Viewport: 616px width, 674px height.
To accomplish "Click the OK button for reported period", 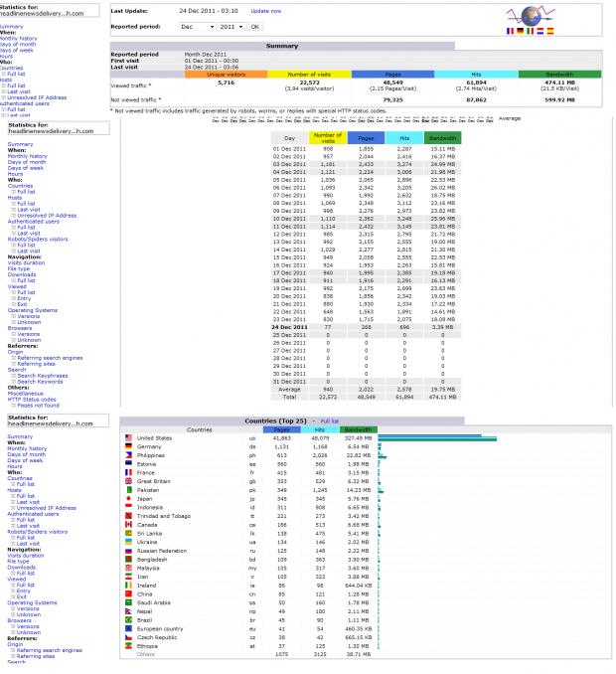I will [254, 27].
